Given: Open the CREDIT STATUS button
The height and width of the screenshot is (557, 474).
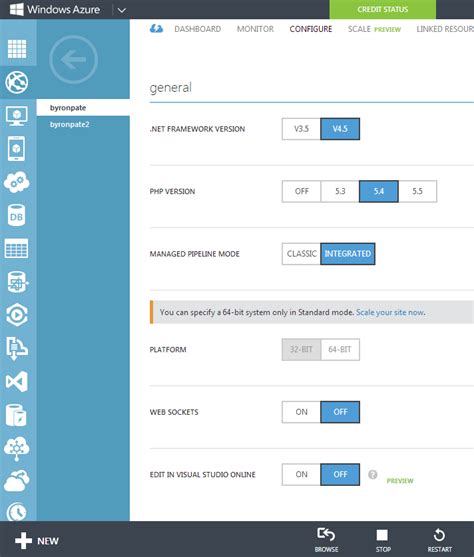Looking at the screenshot, I should (383, 10).
